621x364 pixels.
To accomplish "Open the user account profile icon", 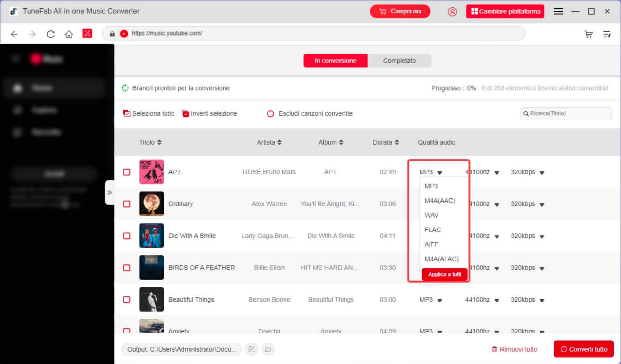I will [452, 12].
